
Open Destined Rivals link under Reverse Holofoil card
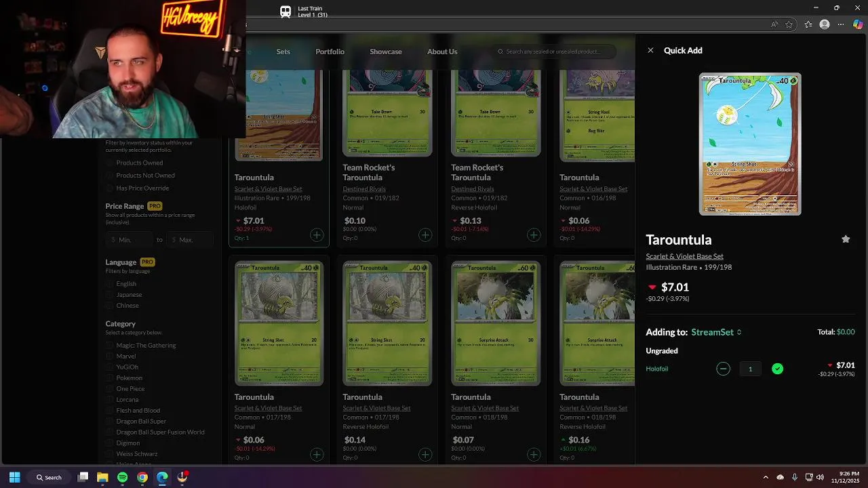click(x=473, y=189)
